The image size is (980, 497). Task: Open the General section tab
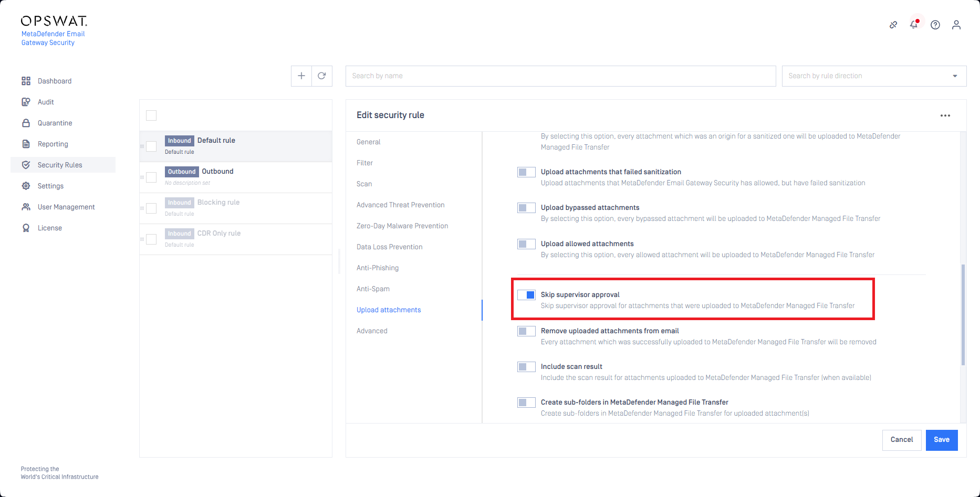click(x=368, y=142)
